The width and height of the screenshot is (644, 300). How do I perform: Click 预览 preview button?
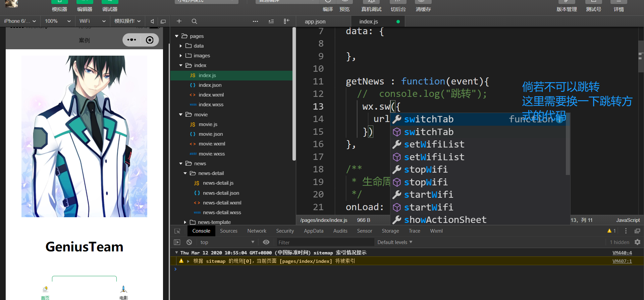coord(344,6)
